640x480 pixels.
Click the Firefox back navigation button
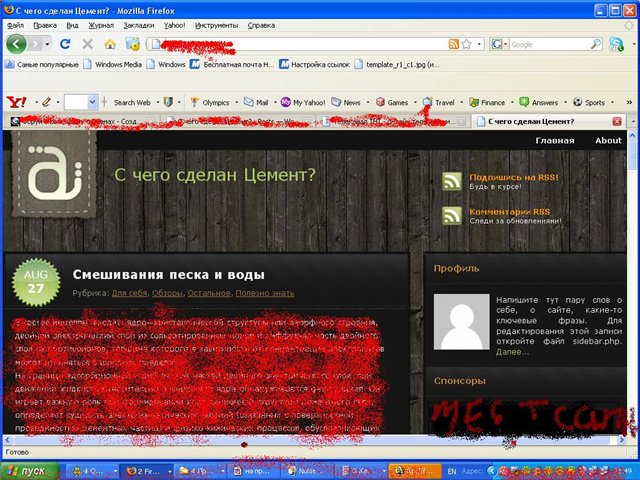(x=17, y=44)
